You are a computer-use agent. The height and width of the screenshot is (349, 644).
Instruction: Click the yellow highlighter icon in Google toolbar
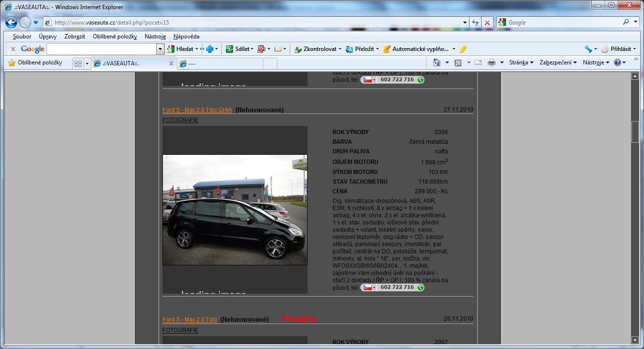pyautogui.click(x=463, y=49)
